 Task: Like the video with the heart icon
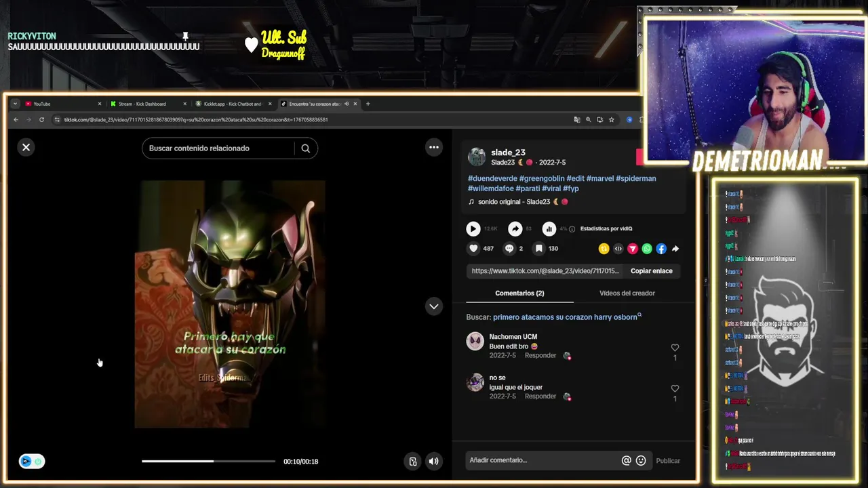coord(473,249)
